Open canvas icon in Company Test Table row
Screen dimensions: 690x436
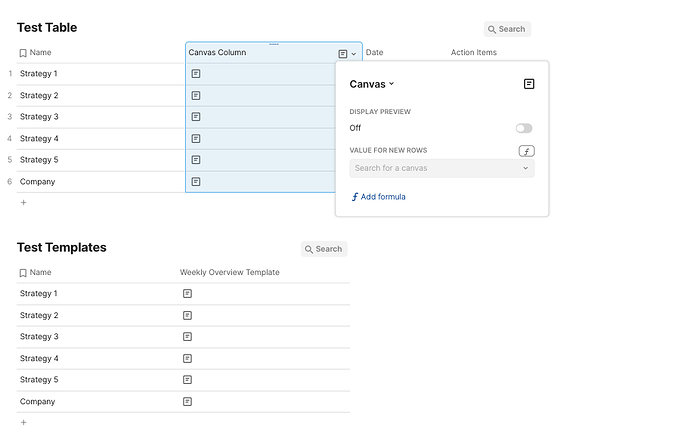(196, 182)
